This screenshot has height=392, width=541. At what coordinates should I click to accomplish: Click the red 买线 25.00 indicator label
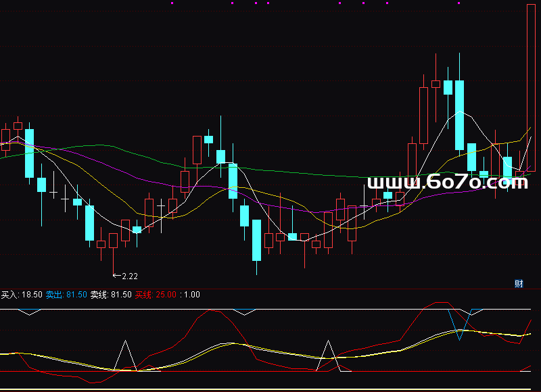click(156, 295)
